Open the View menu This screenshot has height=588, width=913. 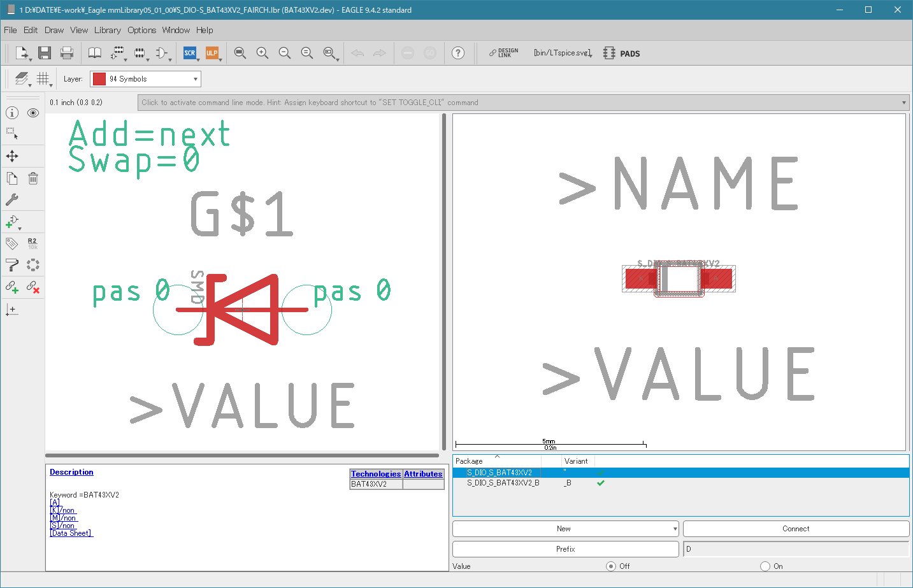coord(79,30)
